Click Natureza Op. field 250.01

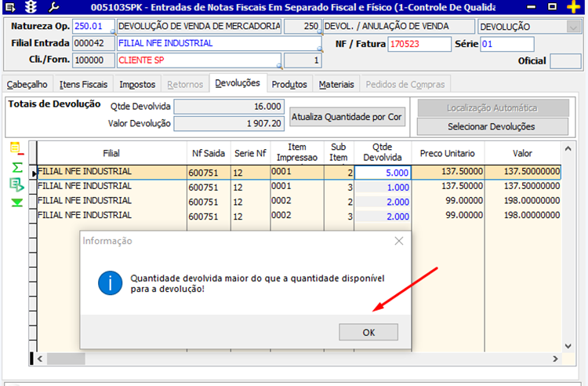click(x=93, y=26)
